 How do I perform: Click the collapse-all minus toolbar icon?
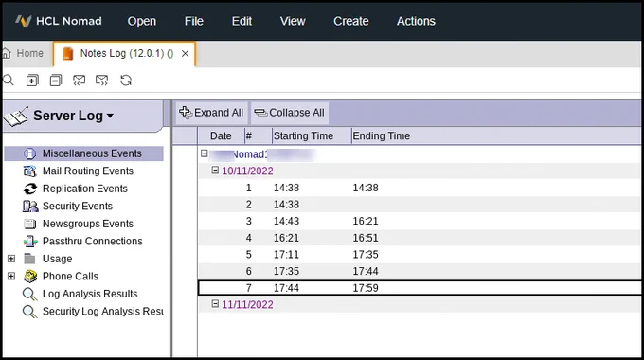point(56,81)
